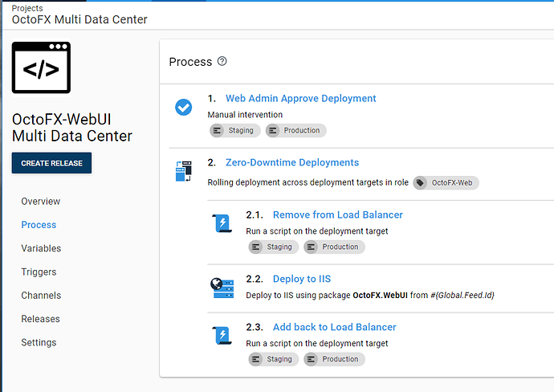
Task: Click the OctoFX-WebUI Multi Data Center title
Action: [x=72, y=128]
